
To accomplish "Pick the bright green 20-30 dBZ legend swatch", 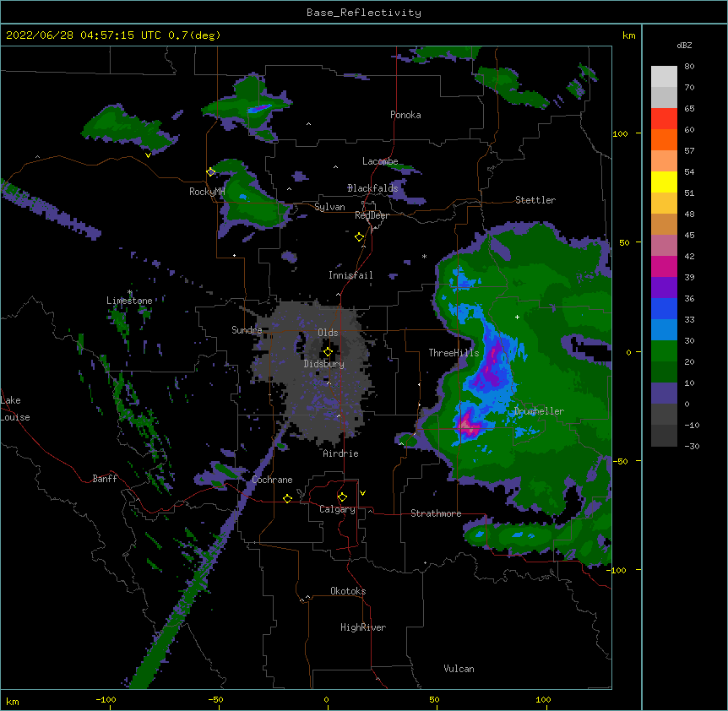I will [x=664, y=351].
